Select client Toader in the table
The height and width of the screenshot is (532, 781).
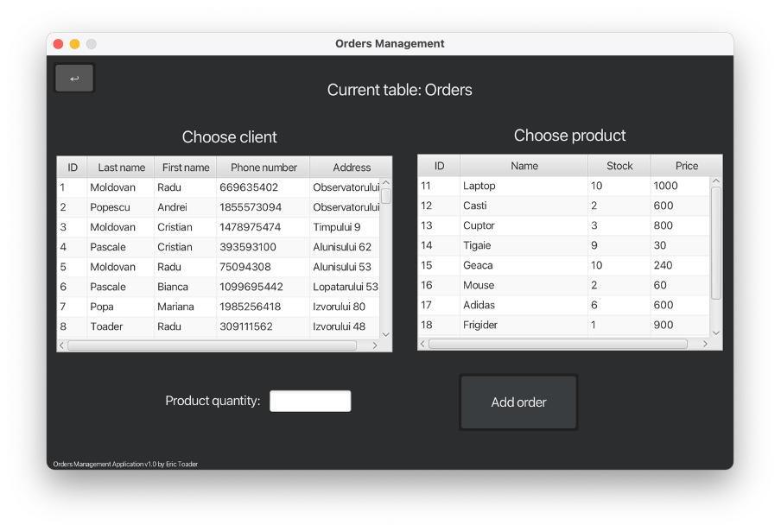(x=106, y=326)
